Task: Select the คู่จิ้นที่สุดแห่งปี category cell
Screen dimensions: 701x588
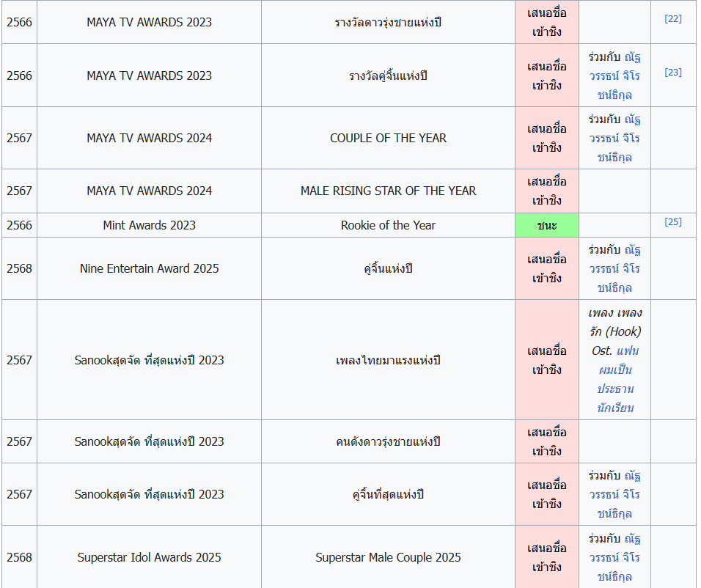Action: point(388,495)
